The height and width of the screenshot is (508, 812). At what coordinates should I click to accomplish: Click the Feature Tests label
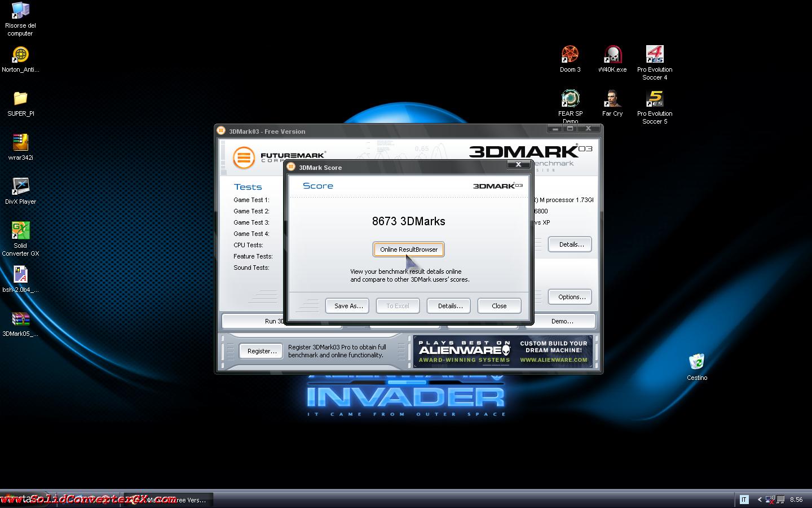tap(253, 256)
